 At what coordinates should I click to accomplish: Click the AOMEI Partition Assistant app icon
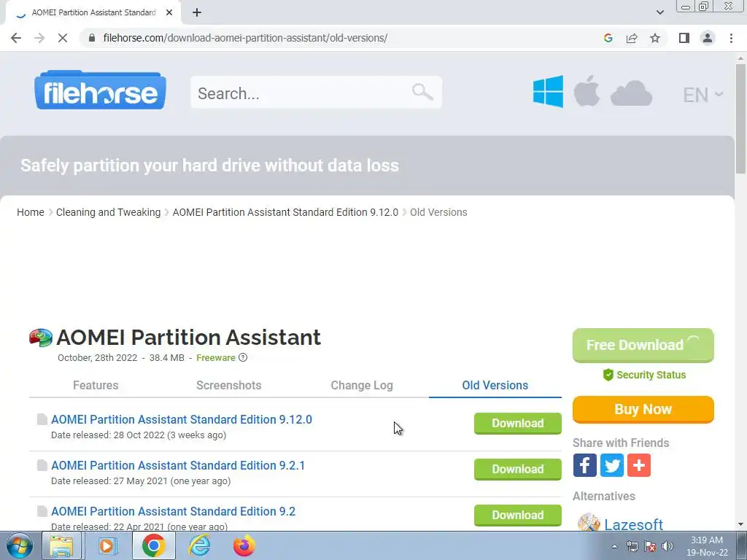click(41, 338)
